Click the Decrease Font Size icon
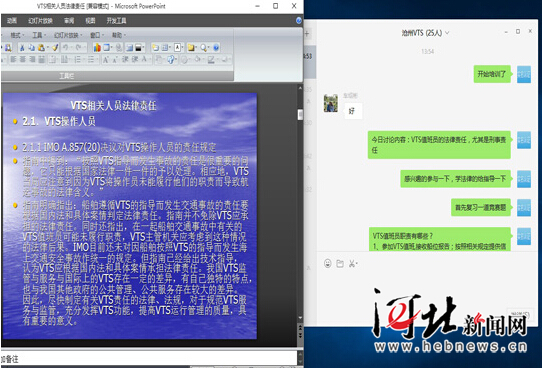 pyautogui.click(x=115, y=59)
